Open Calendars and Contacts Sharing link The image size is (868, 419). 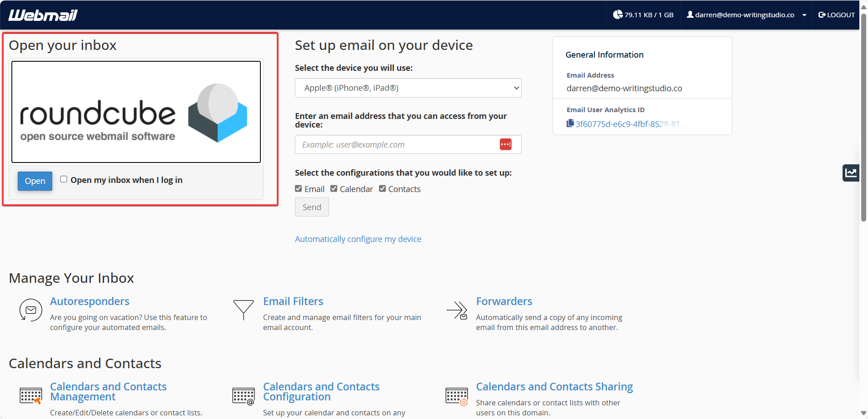click(x=554, y=386)
